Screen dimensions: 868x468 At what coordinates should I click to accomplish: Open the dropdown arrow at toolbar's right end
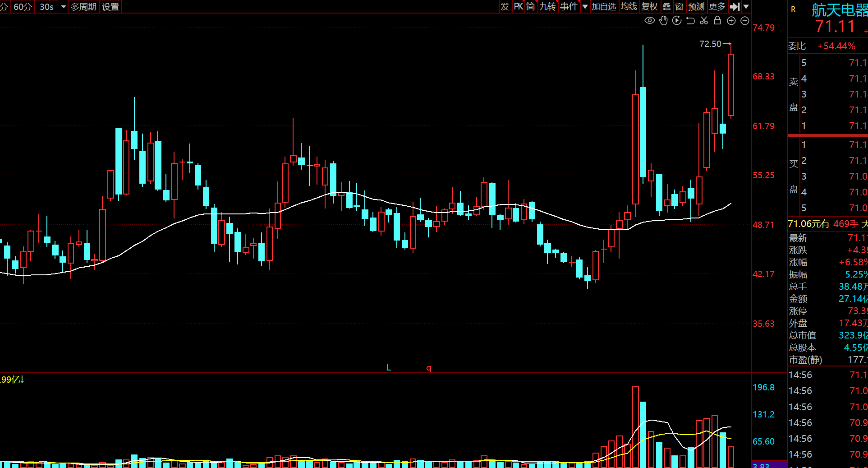coord(746,7)
